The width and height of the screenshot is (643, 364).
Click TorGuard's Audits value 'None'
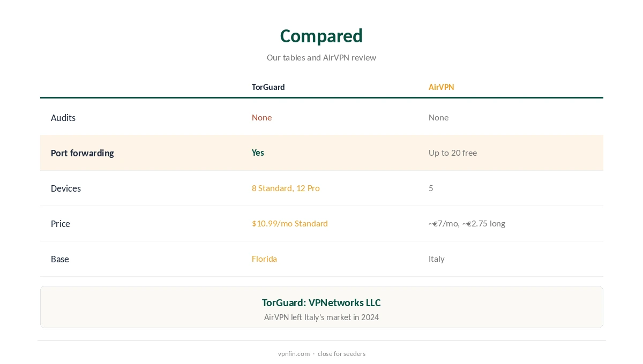point(262,117)
